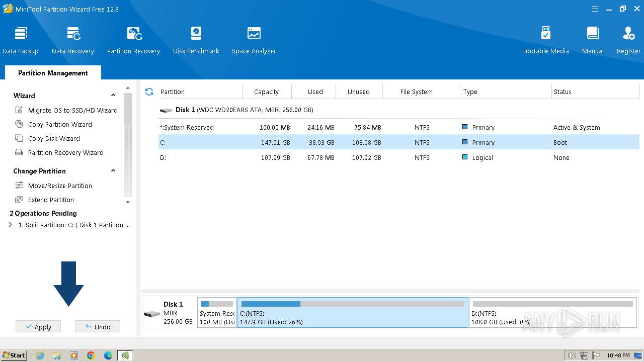Open File Explorer from the taskbar
This screenshot has width=644, height=362.
[57, 355]
